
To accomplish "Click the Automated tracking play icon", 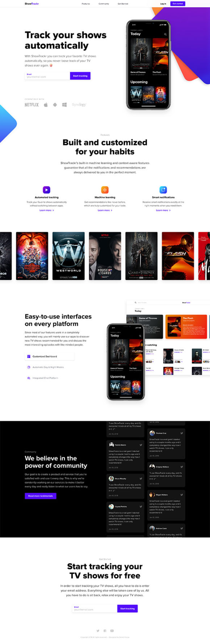I will [46, 190].
